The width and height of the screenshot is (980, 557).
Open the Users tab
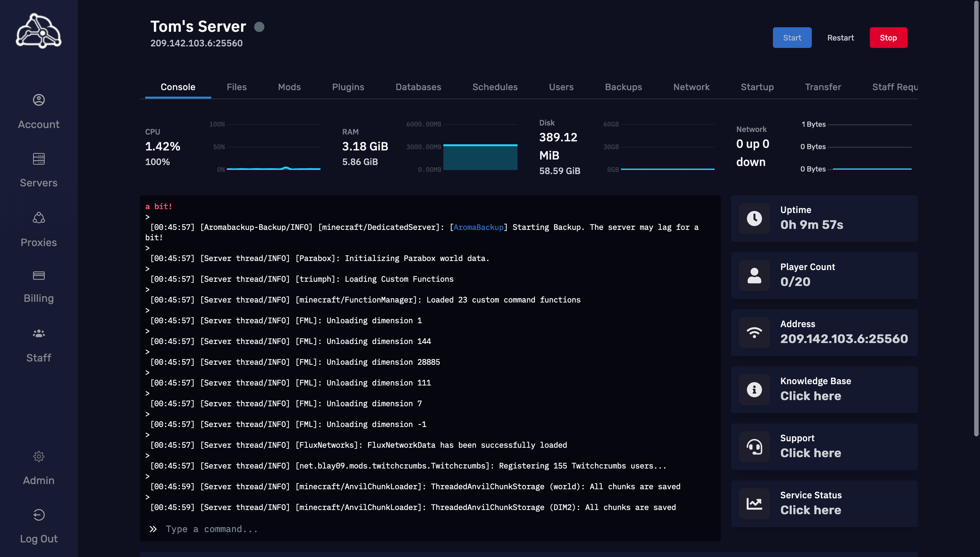click(x=561, y=87)
